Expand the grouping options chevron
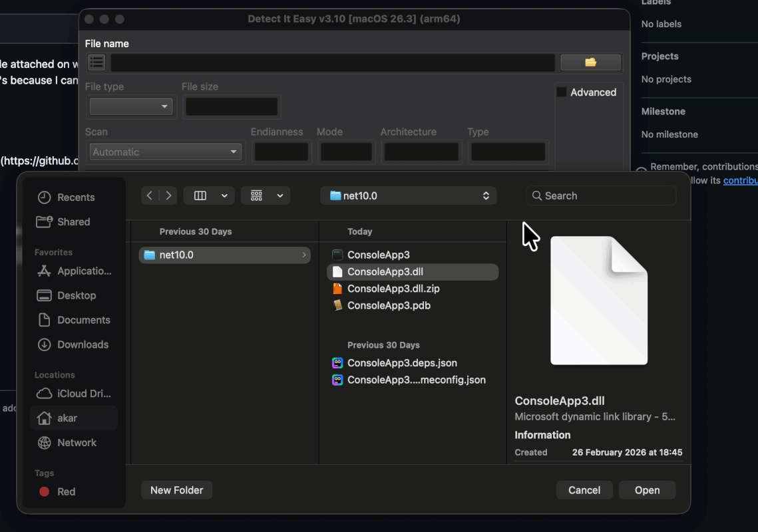The width and height of the screenshot is (758, 532). 280,196
